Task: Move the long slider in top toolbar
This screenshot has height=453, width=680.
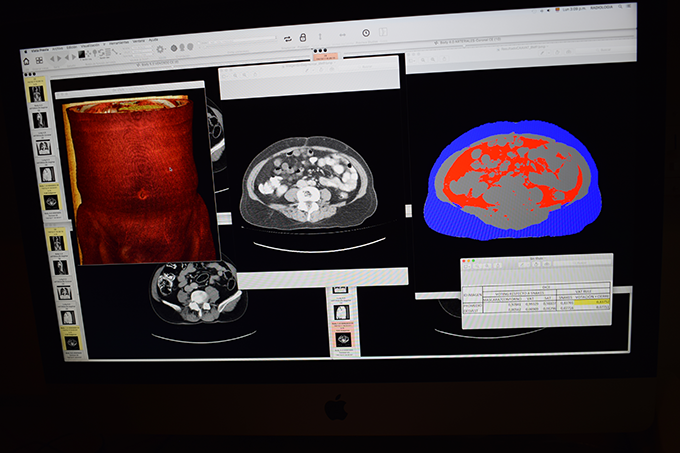Action: click(237, 40)
